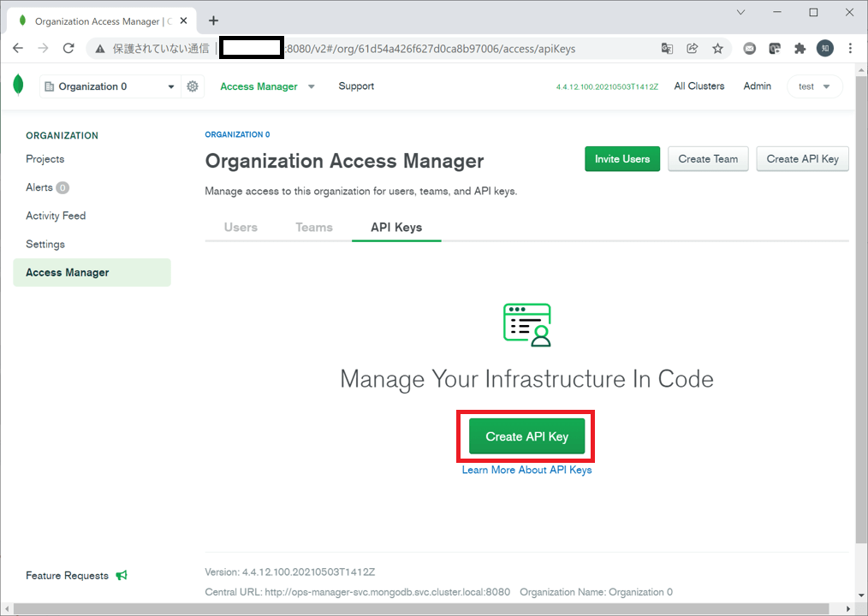Viewport: 868px width, 616px height.
Task: Click the green Create API Key button
Action: click(x=526, y=435)
